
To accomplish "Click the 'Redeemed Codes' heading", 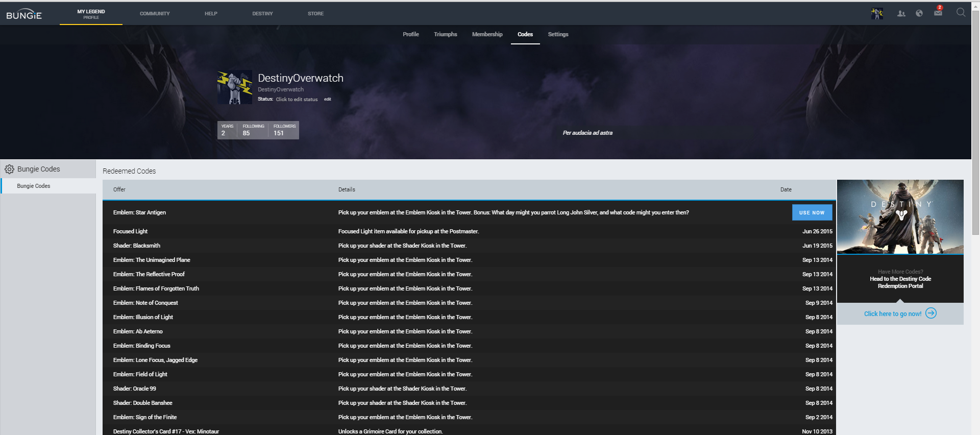I will click(x=129, y=171).
